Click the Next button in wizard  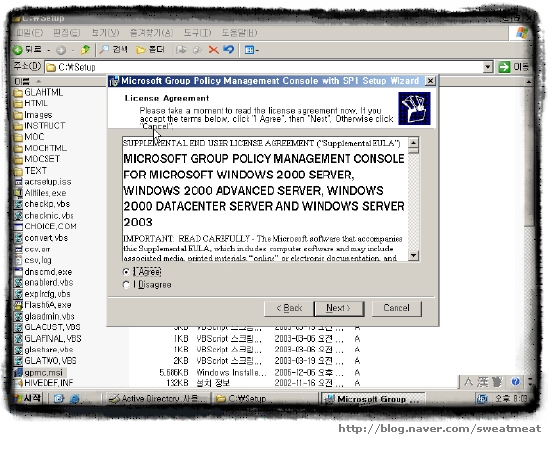coord(339,309)
